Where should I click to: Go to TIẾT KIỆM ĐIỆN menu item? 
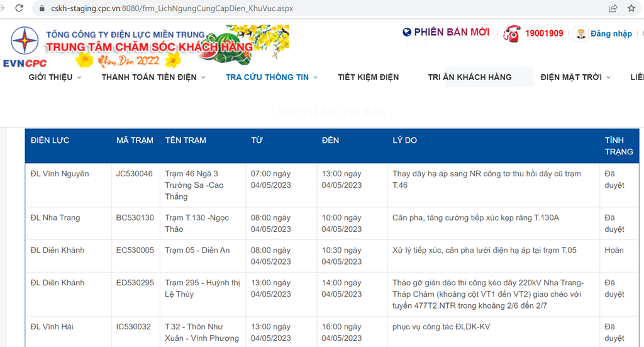click(368, 77)
